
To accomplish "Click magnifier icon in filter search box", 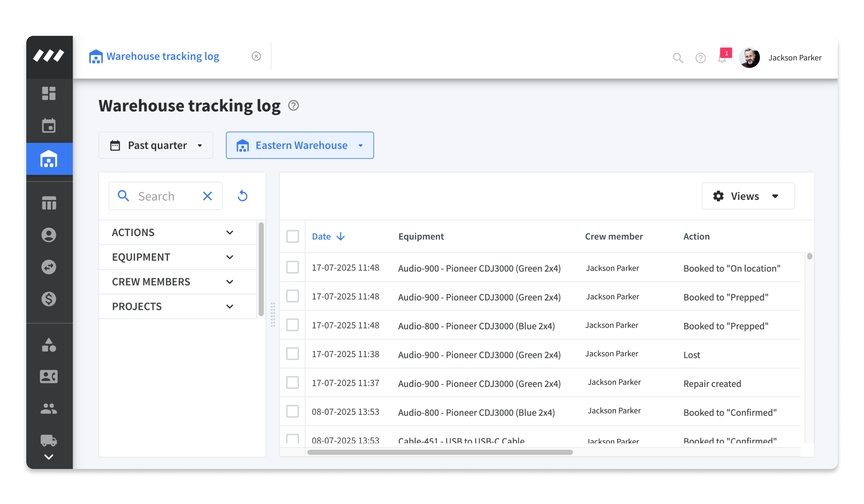I will (123, 196).
